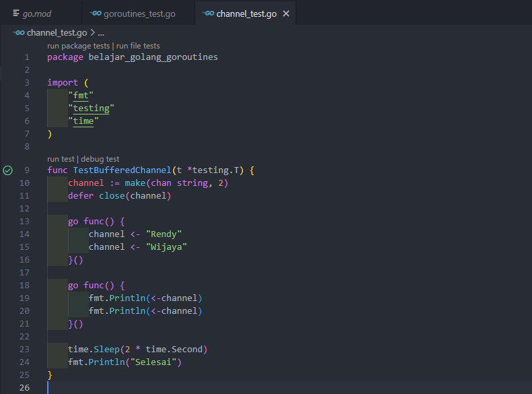Viewport: 532px width, 394px height.
Task: Click the "Rendy" string literal
Action: pyautogui.click(x=164, y=234)
